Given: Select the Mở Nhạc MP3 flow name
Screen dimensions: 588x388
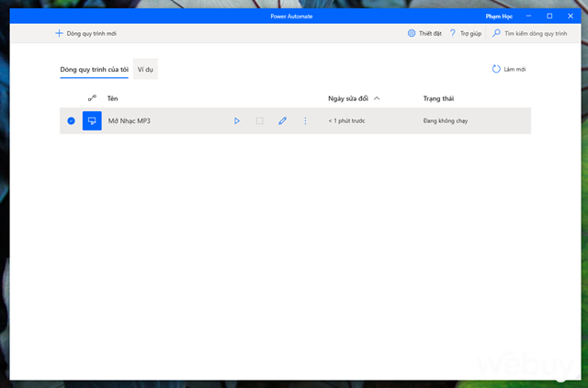Looking at the screenshot, I should [x=129, y=120].
